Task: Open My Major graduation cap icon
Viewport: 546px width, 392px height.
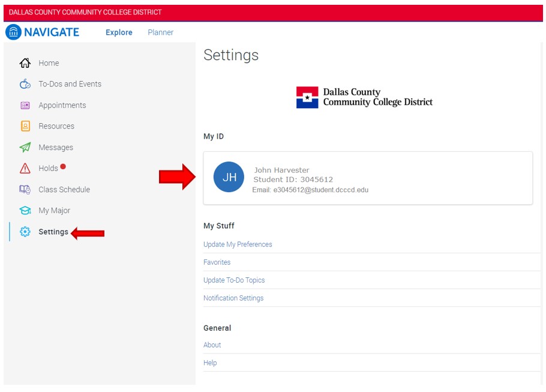Action: (x=25, y=211)
